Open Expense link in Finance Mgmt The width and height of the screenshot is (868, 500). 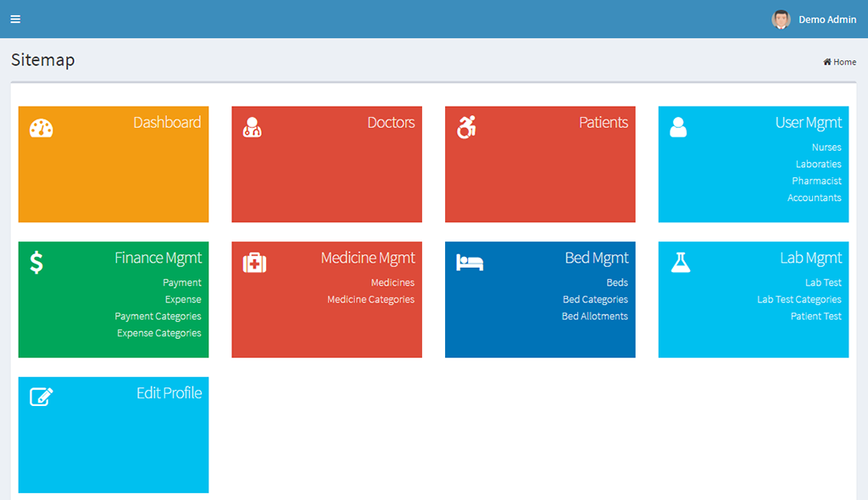(x=183, y=300)
